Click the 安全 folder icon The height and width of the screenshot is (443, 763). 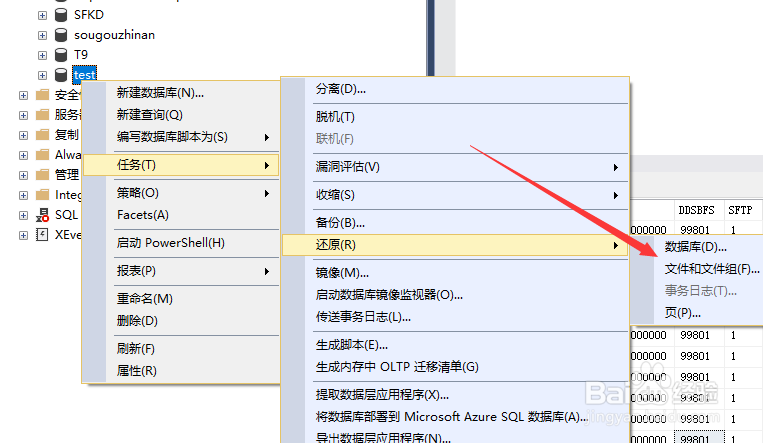43,95
